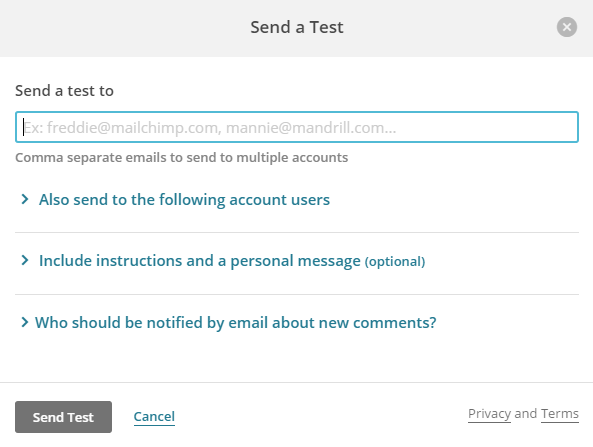Click the Send a Test dialog title
593x447 pixels.
tap(297, 27)
